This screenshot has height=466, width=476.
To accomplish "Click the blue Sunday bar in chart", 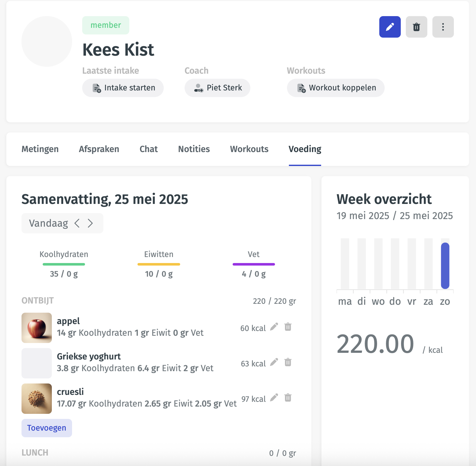I will [445, 266].
